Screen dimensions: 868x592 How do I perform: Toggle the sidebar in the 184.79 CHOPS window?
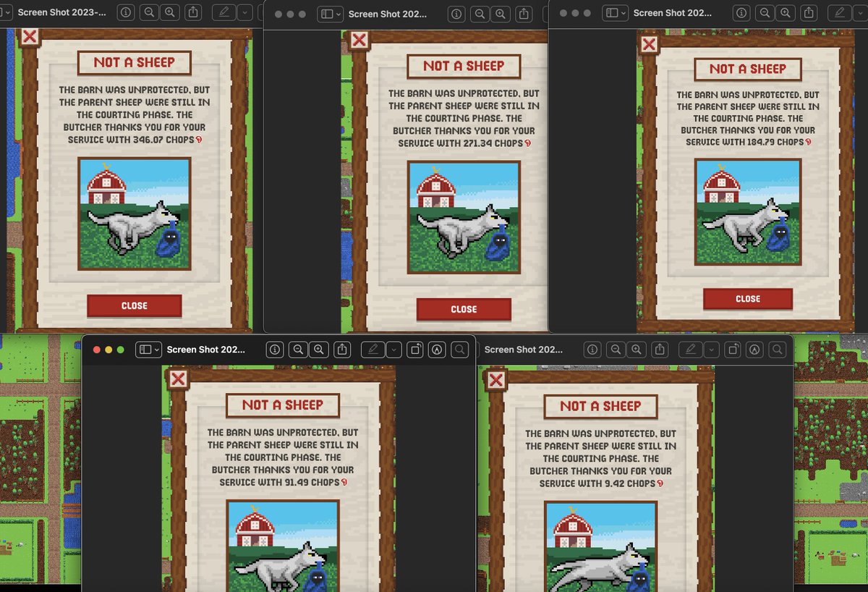pos(612,13)
